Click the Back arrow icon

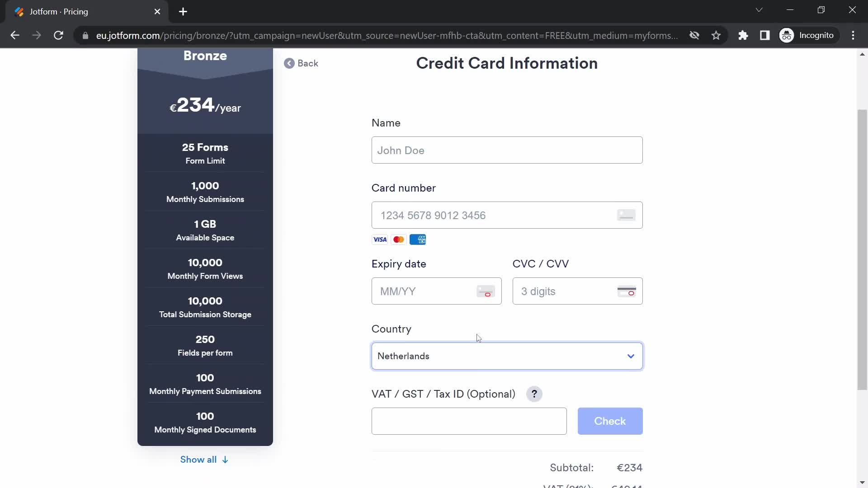coord(289,63)
